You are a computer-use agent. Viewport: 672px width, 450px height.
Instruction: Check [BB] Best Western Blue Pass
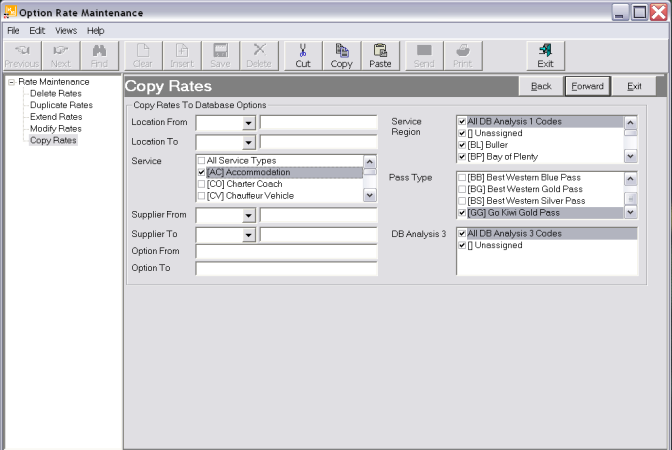462,177
